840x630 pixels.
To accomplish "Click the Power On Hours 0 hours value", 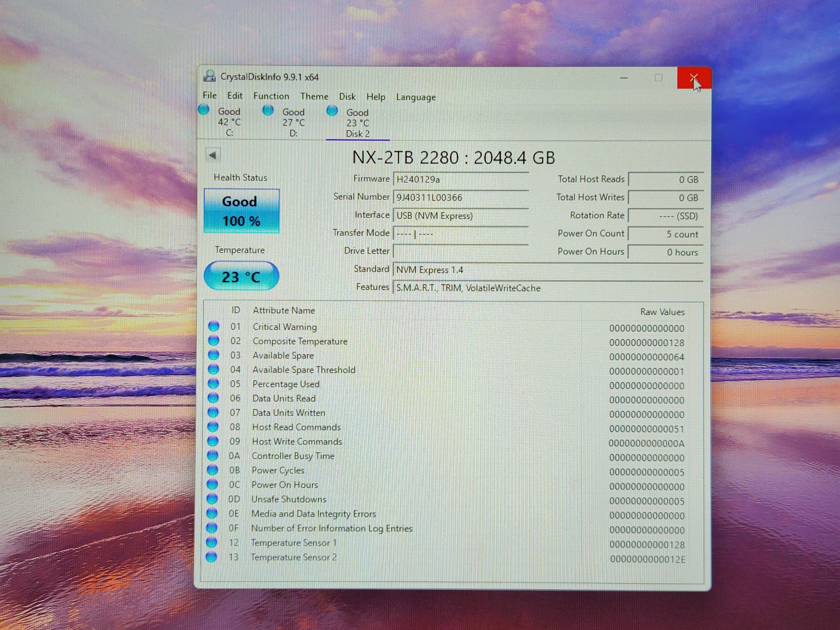I will coord(666,252).
